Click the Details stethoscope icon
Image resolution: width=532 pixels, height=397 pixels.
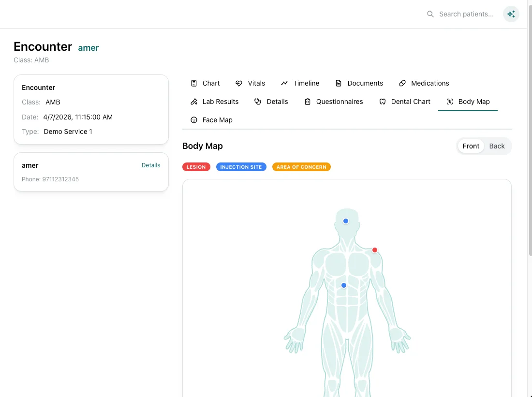[258, 102]
